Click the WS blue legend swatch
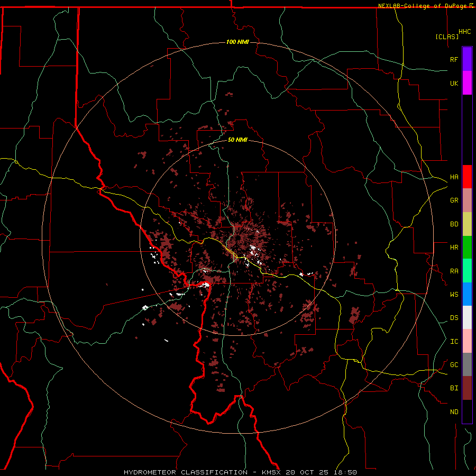This screenshot has height=476, width=476. (467, 294)
